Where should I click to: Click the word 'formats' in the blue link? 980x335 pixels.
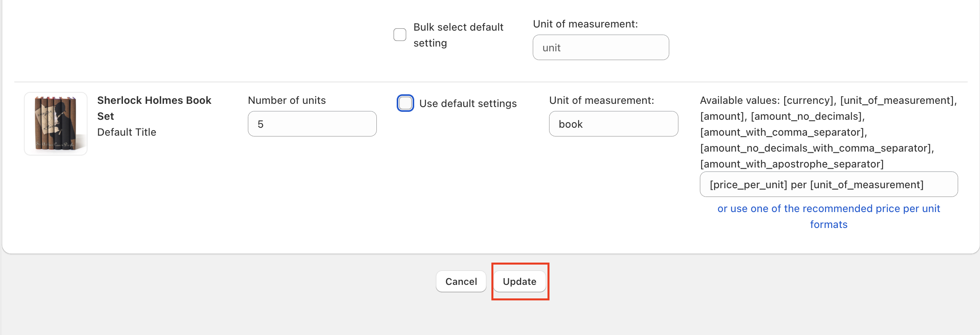[829, 224]
